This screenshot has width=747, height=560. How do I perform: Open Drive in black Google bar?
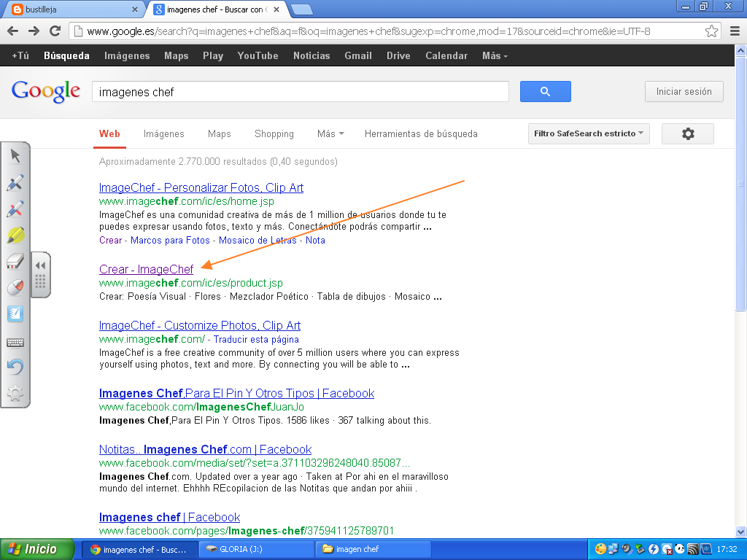click(x=398, y=55)
